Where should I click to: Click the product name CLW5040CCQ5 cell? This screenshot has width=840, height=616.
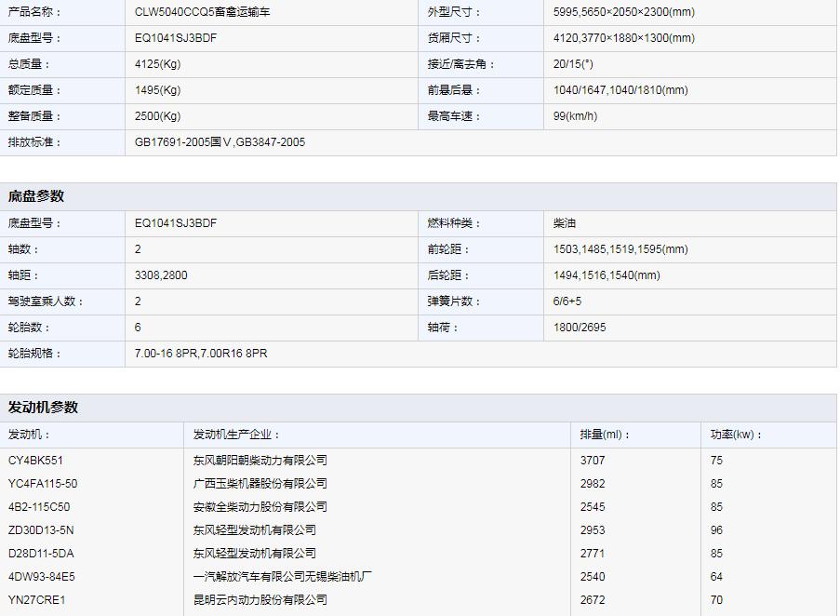[203, 12]
